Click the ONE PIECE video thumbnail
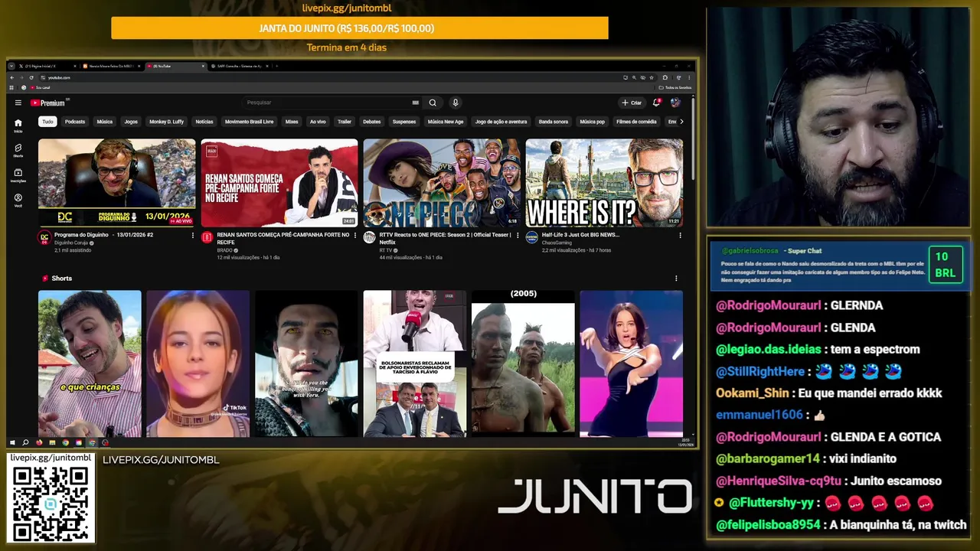The image size is (980, 551). (442, 183)
